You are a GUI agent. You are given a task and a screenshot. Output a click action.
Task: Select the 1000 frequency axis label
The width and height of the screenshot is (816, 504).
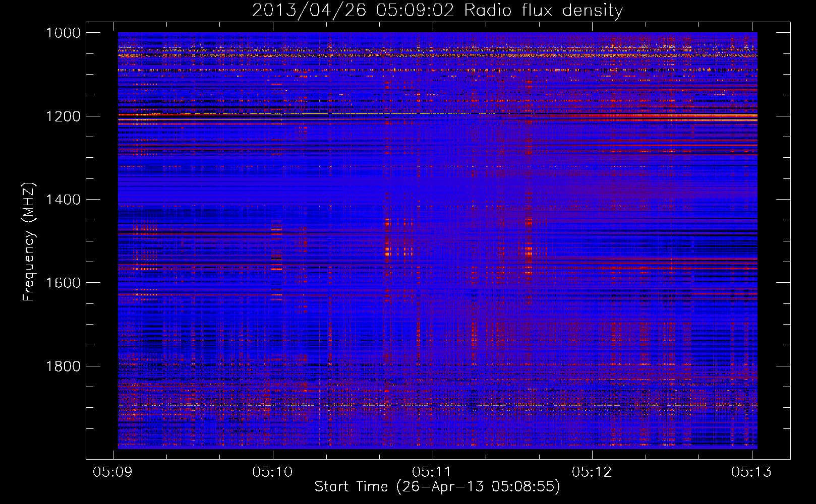pos(63,33)
